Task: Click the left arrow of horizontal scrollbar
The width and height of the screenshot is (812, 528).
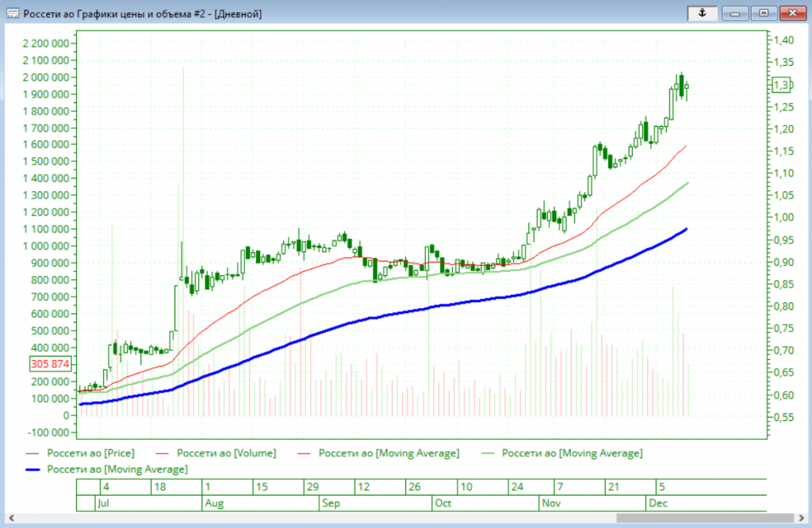Action: [11, 518]
